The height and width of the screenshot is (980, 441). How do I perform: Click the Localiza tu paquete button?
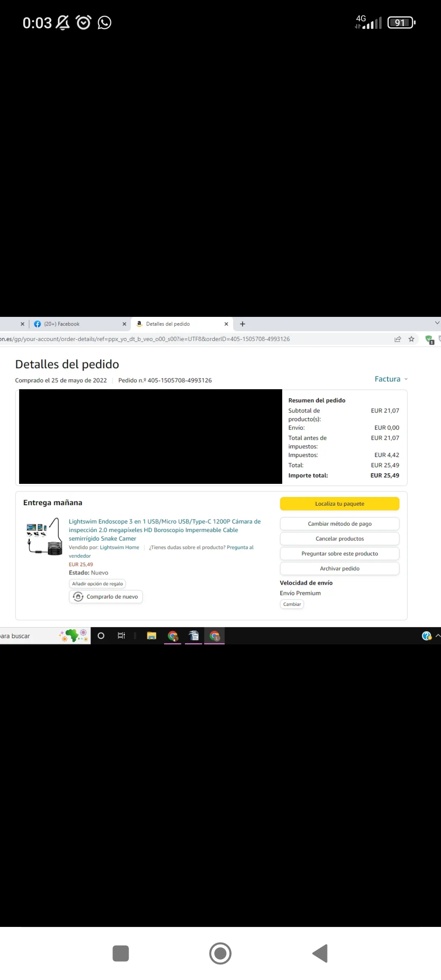click(340, 503)
